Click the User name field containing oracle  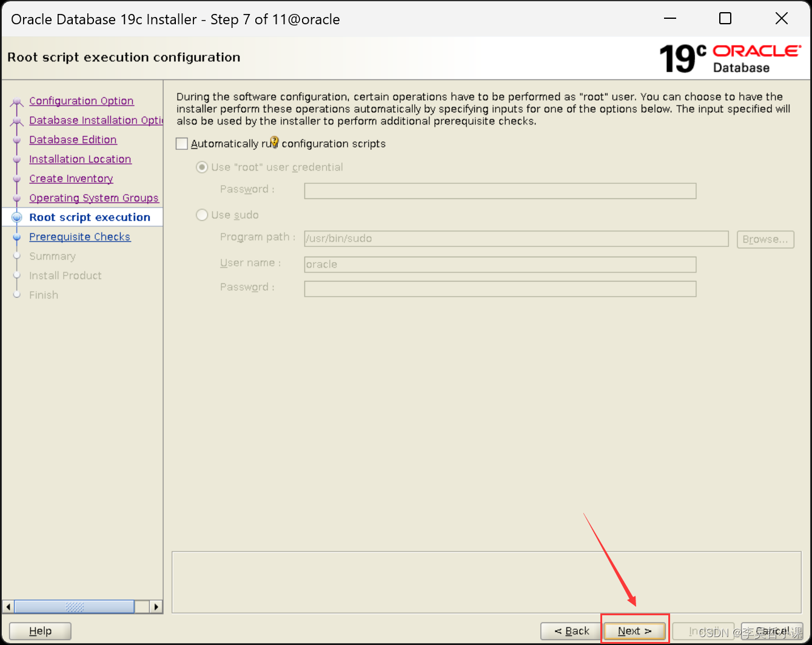coord(500,265)
